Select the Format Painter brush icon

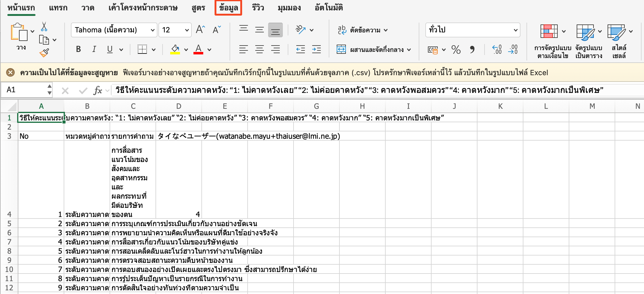coord(44,53)
